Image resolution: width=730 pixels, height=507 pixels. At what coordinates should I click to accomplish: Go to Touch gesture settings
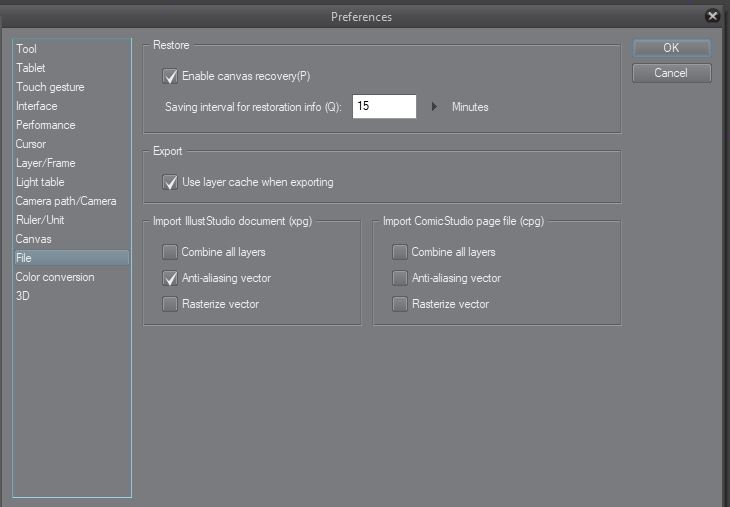(x=50, y=87)
